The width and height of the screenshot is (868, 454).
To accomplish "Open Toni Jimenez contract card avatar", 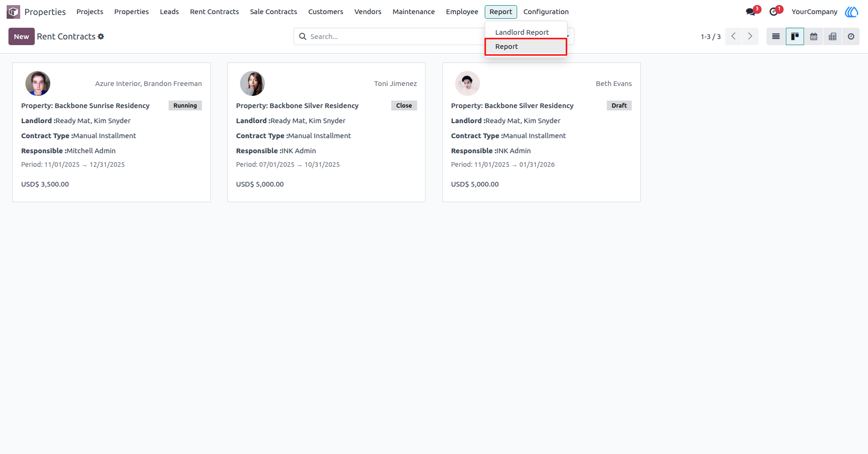I will click(252, 84).
